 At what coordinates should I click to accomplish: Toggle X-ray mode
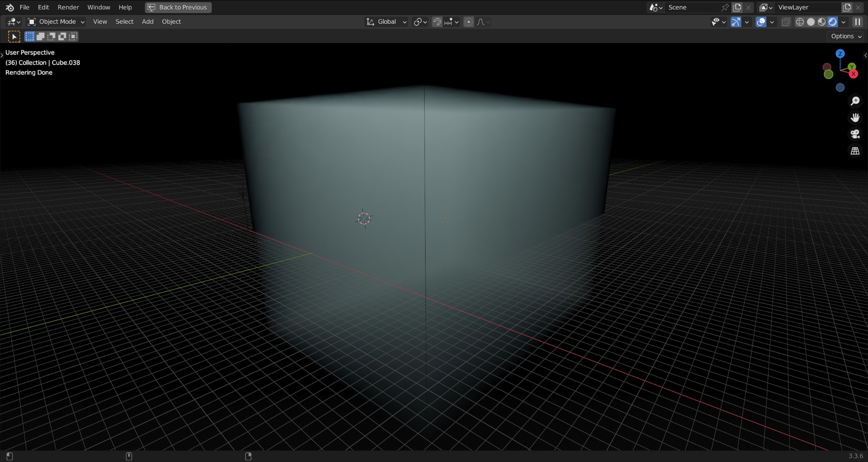point(786,22)
